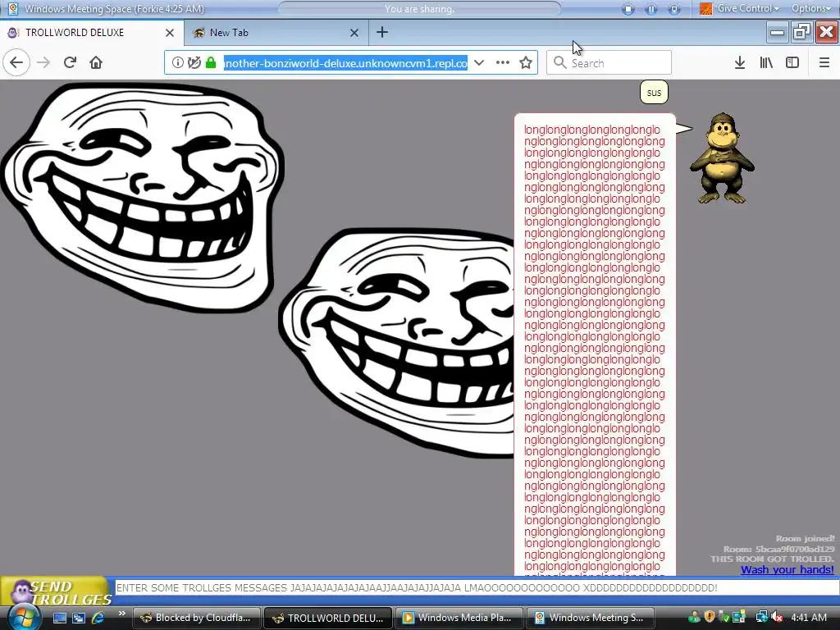Close the New Tab tab

coord(354,33)
